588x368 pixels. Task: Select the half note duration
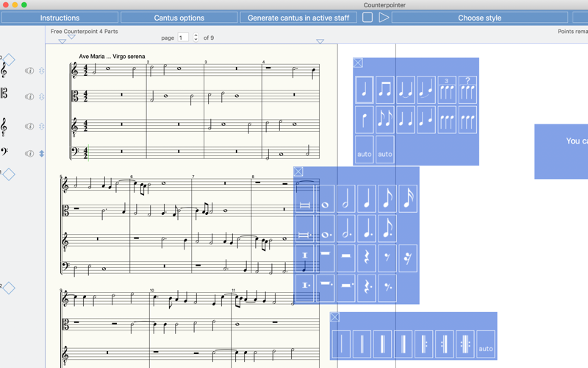(x=345, y=199)
